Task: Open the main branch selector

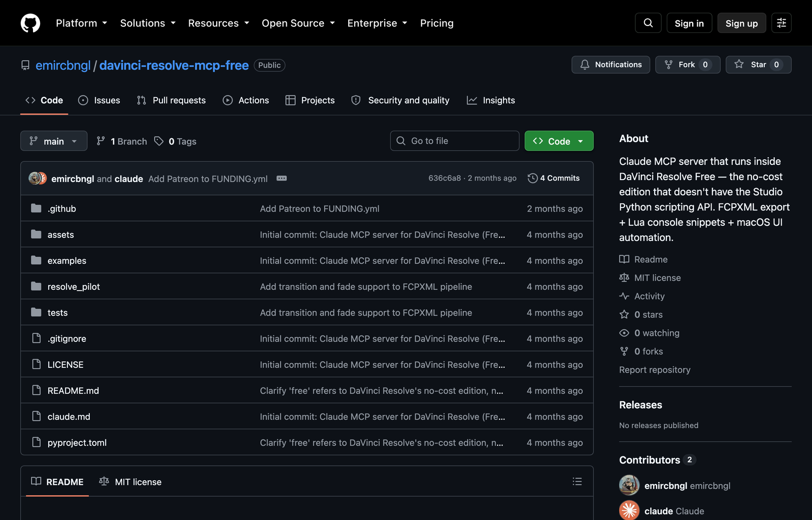Action: pos(54,141)
